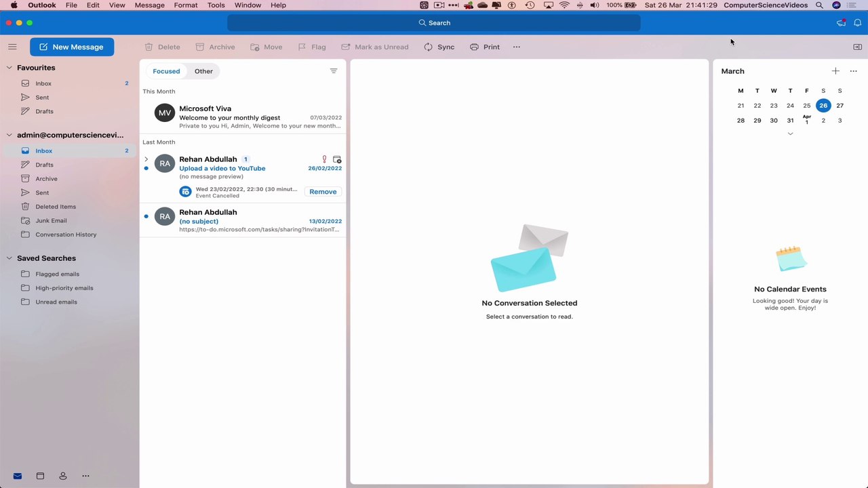Screen dimensions: 868x488
Task: Open the Tools menu in menu bar
Action: (x=216, y=5)
